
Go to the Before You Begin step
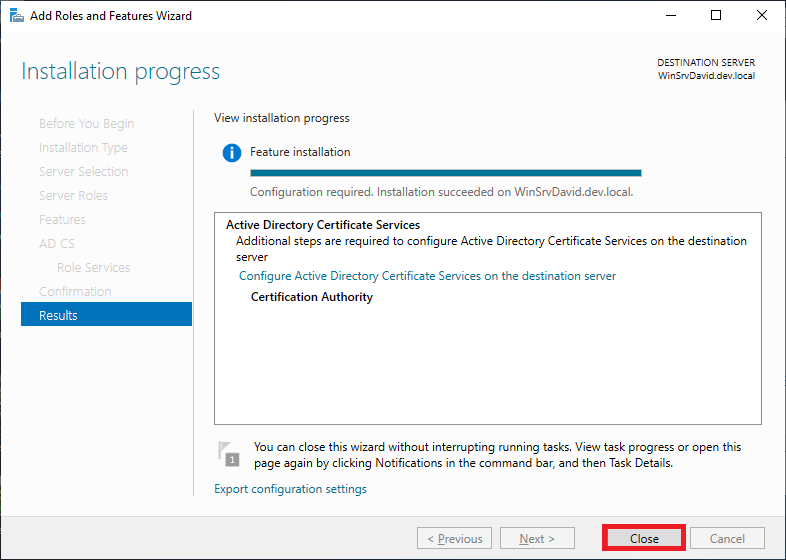pyautogui.click(x=86, y=124)
